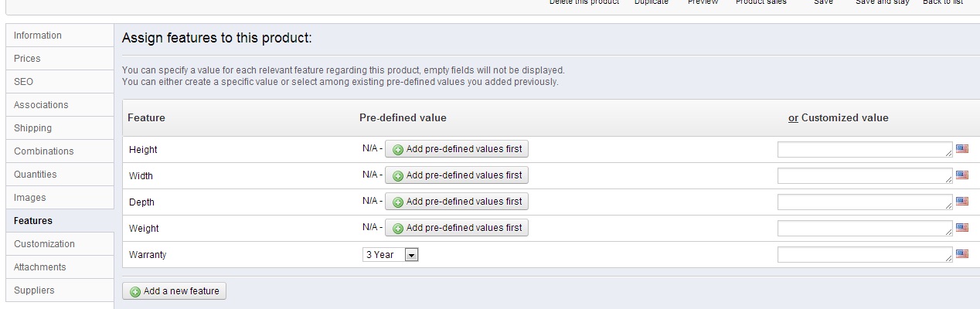The width and height of the screenshot is (980, 309).
Task: Switch to the Attachments tab
Action: 40,267
